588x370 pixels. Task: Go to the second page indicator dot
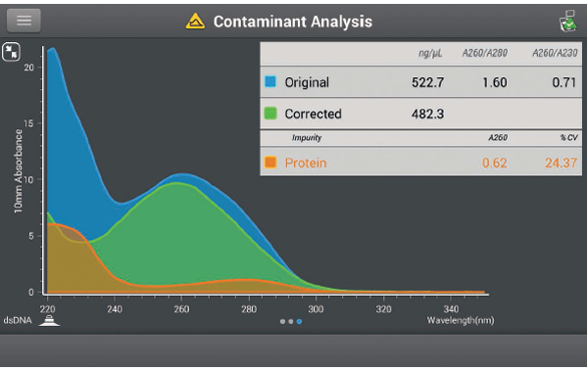click(291, 321)
